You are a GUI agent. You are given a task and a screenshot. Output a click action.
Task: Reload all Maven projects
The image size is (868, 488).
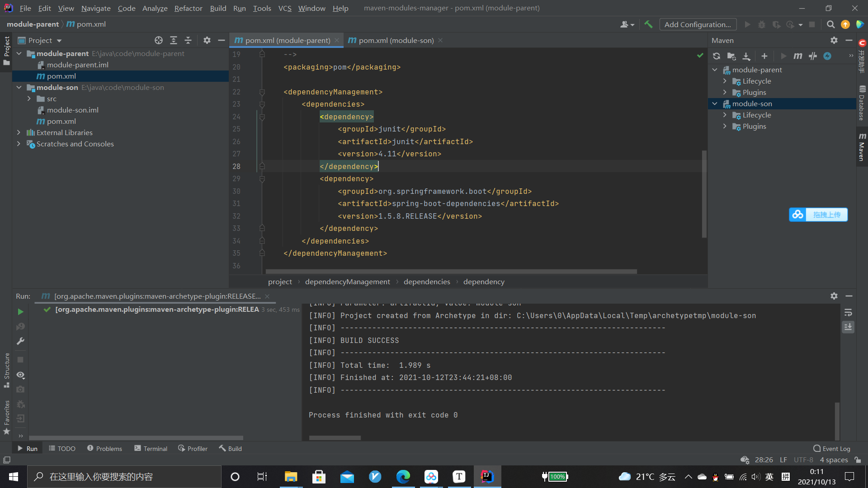pyautogui.click(x=717, y=56)
